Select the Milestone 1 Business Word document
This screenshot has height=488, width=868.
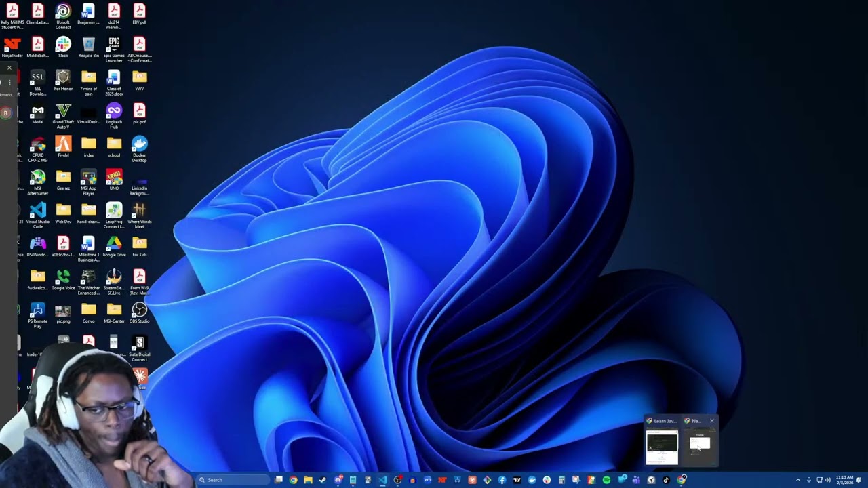(88, 249)
